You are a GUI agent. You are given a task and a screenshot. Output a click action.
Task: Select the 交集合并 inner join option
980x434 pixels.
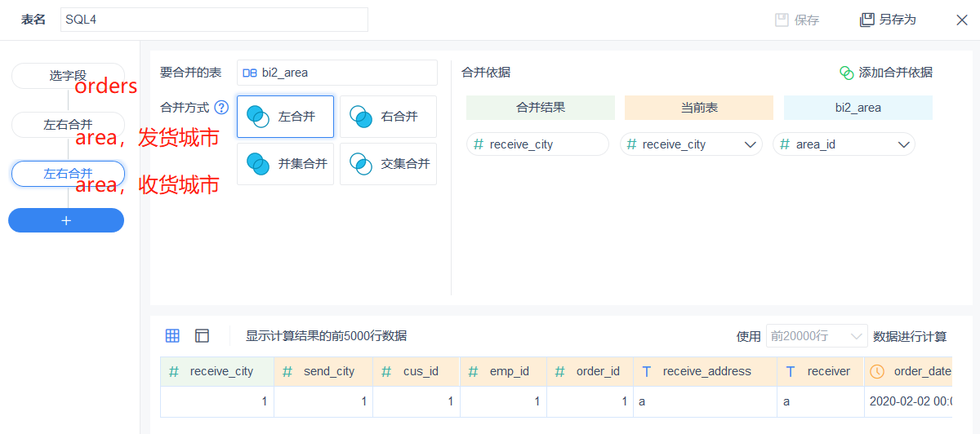388,164
